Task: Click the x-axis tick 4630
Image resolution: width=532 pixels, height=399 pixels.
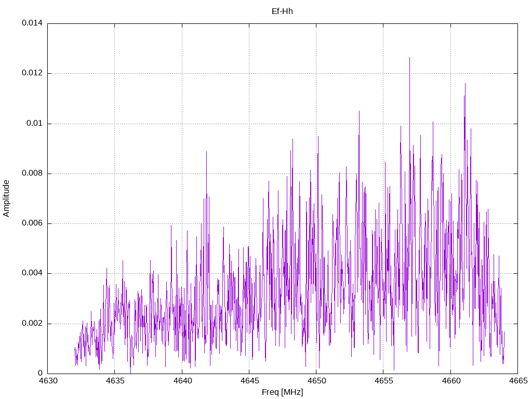Action: [48, 381]
